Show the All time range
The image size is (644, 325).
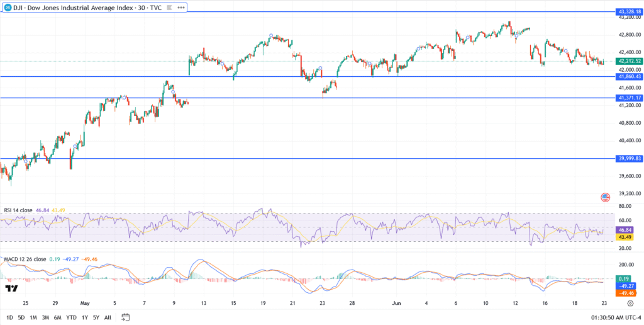[x=108, y=317]
